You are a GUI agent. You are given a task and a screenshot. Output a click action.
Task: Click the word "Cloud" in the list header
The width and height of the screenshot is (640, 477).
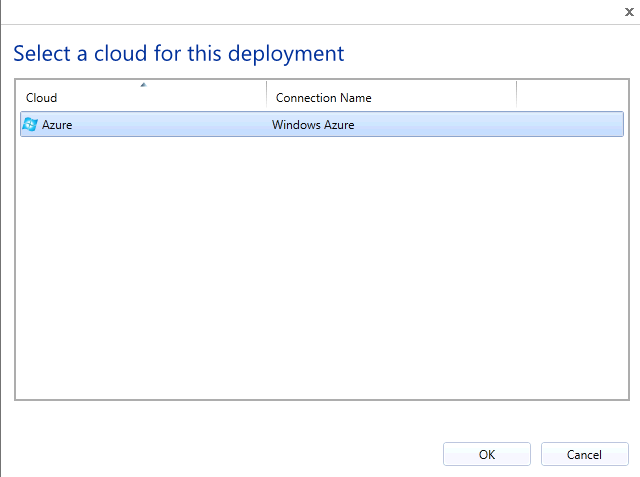(41, 98)
